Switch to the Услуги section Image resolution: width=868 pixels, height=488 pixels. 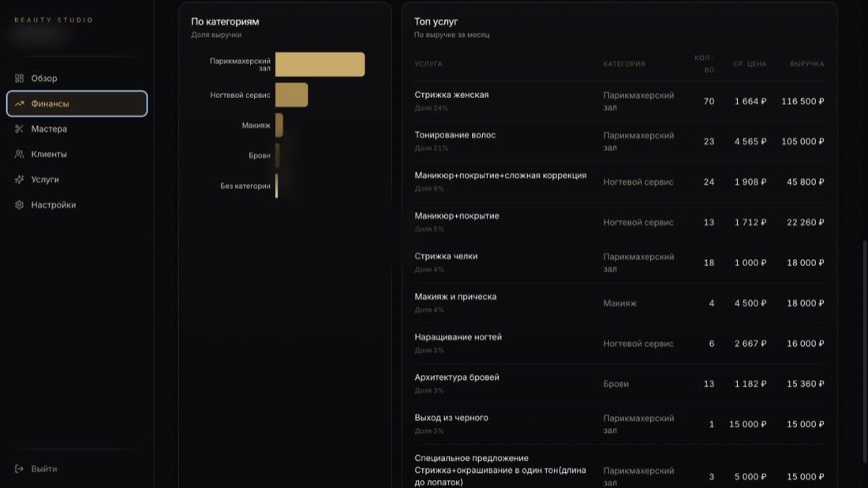77,179
